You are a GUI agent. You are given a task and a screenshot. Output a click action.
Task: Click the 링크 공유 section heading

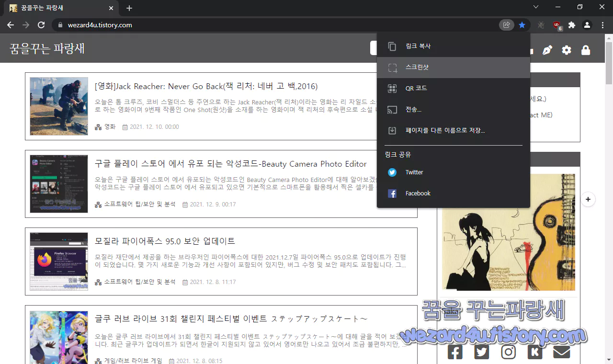[398, 155]
